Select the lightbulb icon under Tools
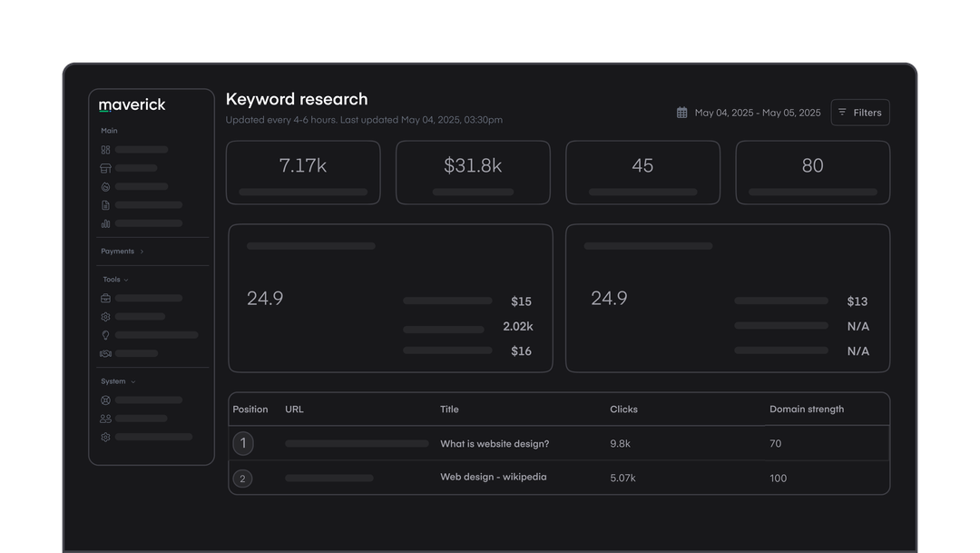 105,335
